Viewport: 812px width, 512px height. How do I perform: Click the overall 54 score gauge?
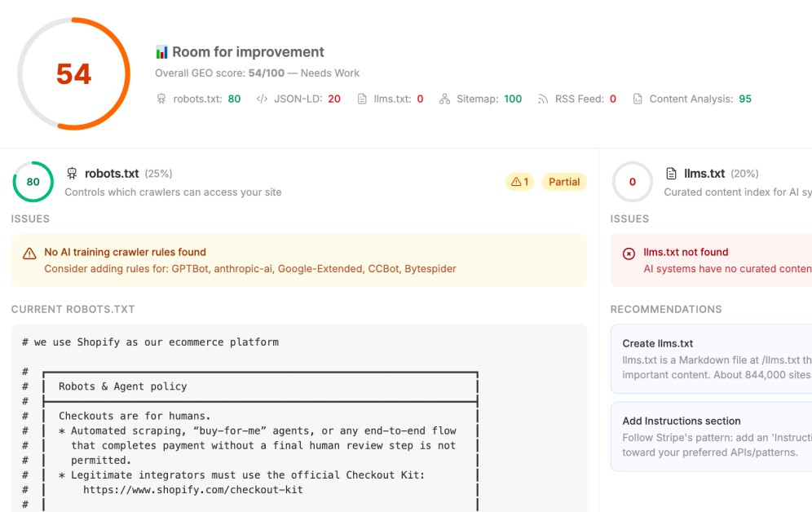pos(74,73)
